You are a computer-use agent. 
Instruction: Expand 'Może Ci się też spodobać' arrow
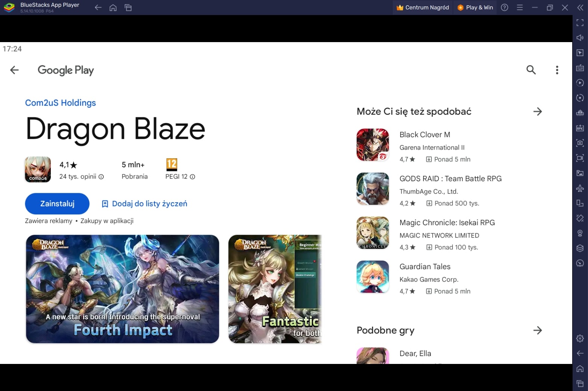(x=538, y=112)
